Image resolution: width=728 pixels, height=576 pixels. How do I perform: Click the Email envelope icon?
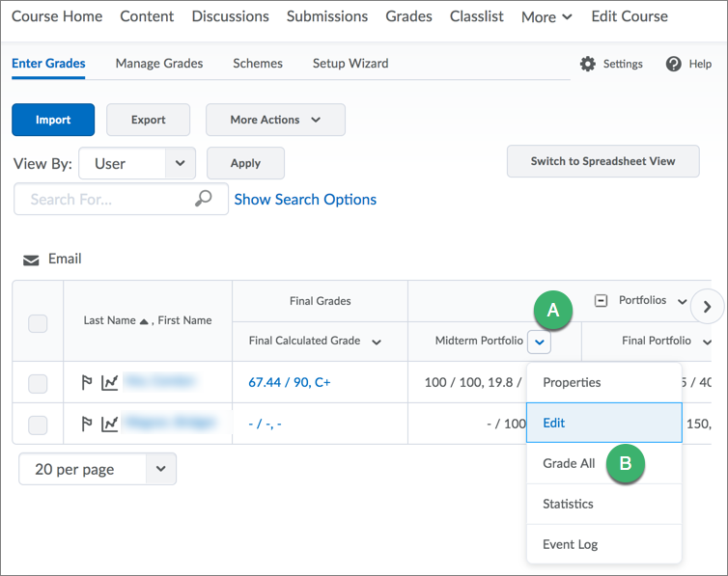[32, 260]
